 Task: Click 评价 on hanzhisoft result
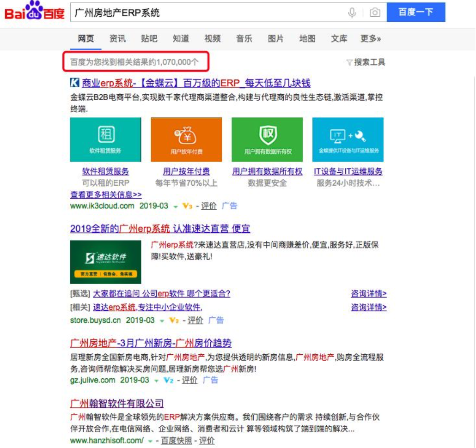click(207, 441)
